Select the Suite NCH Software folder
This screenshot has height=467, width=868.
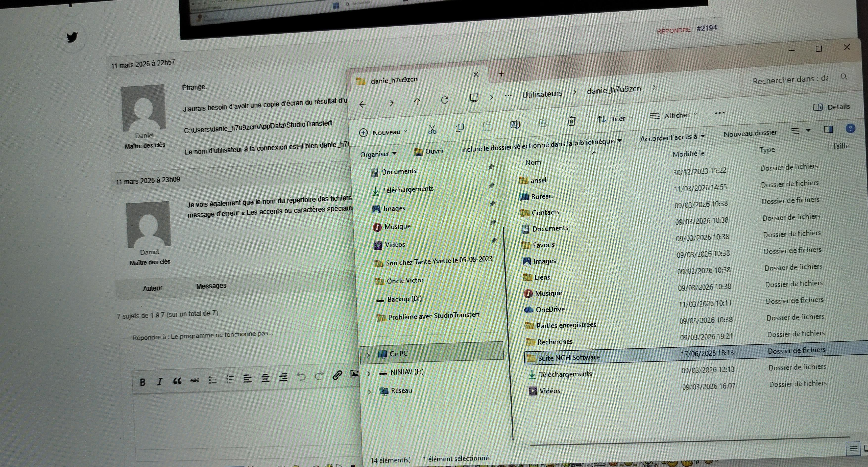pos(568,358)
